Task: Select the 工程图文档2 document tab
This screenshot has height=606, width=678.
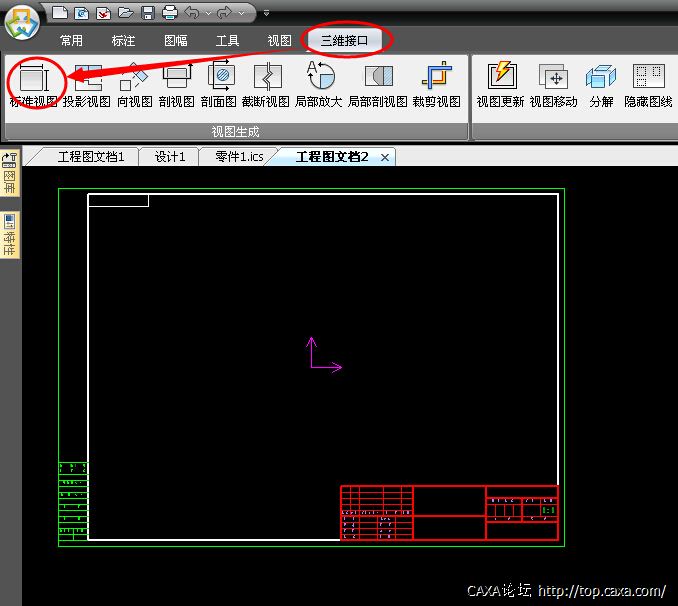Action: (332, 157)
